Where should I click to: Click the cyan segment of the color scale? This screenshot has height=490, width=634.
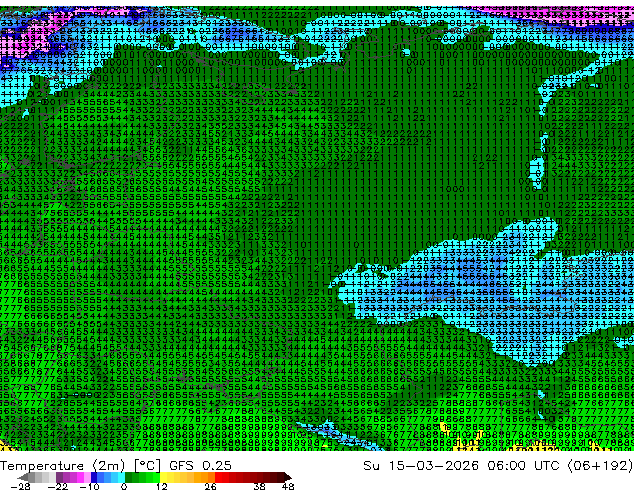coord(121,477)
